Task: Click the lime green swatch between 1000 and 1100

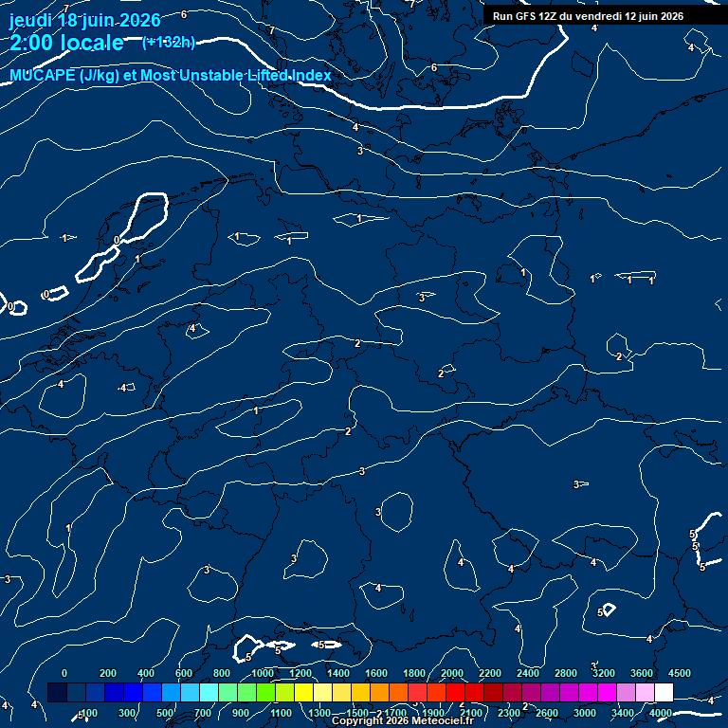Action: pyautogui.click(x=265, y=692)
